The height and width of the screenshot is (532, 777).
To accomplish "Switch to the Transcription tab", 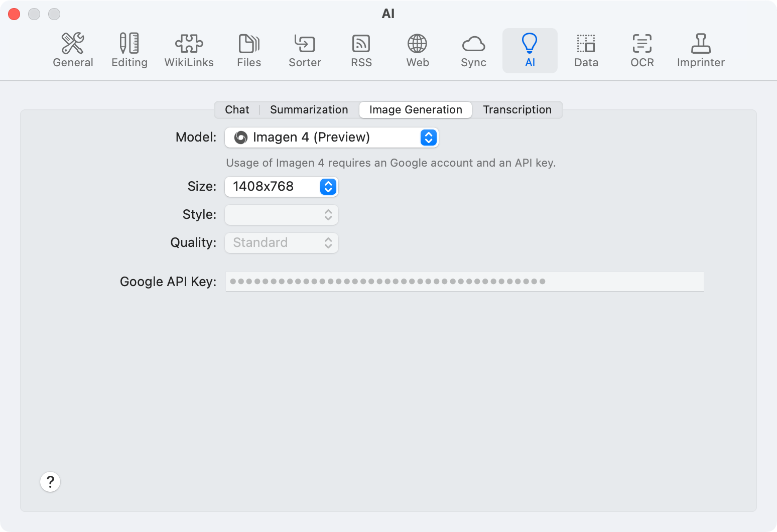I will [x=517, y=110].
